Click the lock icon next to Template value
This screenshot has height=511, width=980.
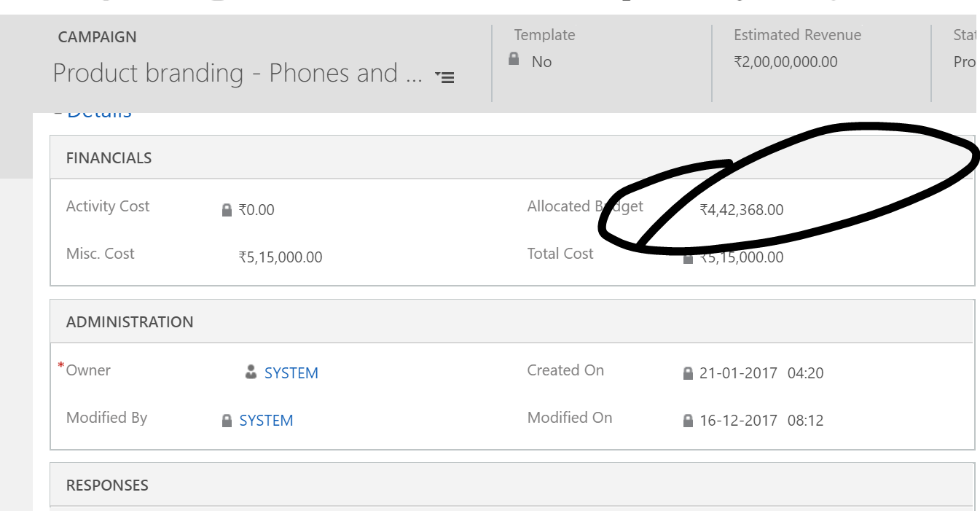(x=514, y=59)
